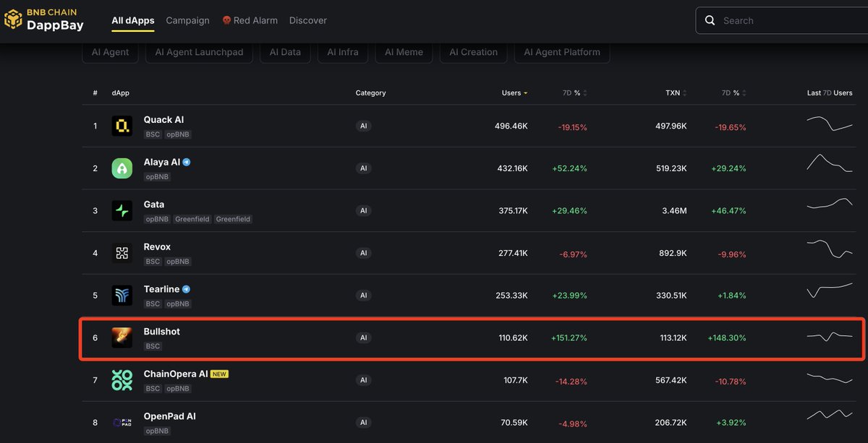Click the verified badge beside Alaya AI
Screen dimensions: 868x443
[x=187, y=163]
